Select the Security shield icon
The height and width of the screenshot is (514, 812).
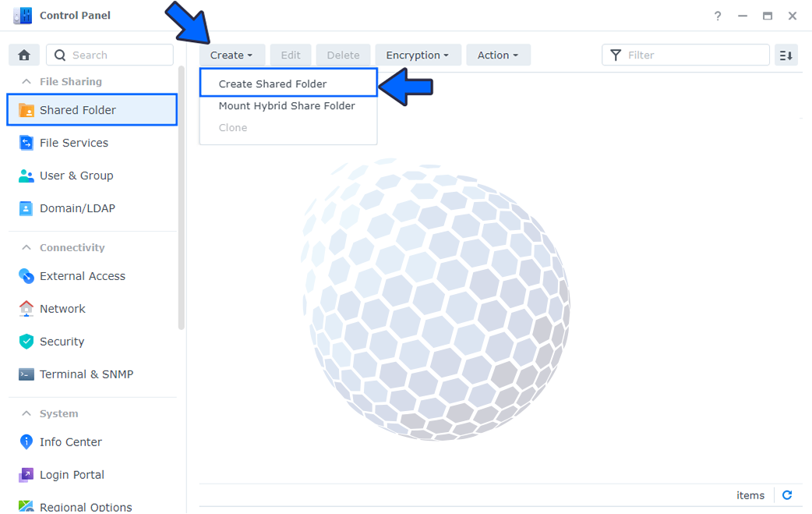pyautogui.click(x=26, y=342)
